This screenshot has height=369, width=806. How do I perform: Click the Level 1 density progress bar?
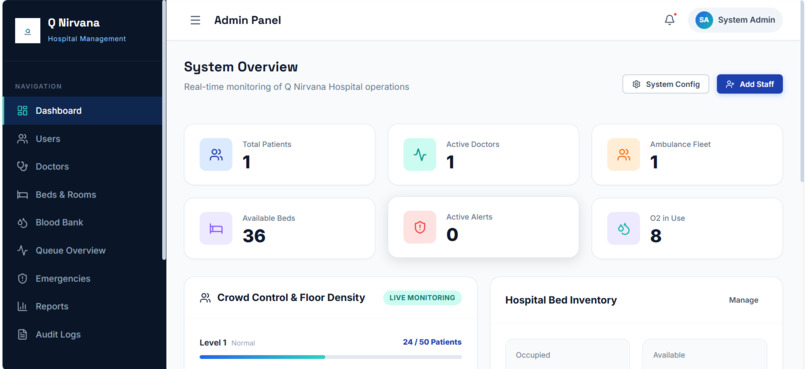tap(331, 357)
